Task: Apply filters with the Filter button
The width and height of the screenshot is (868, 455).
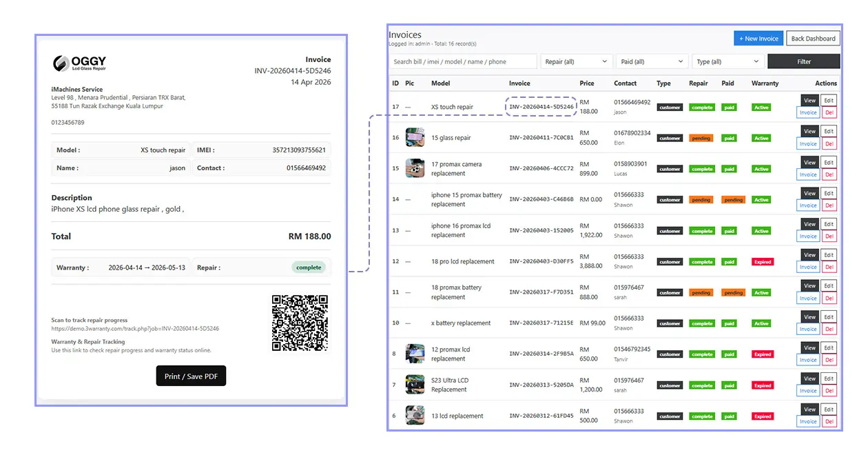Action: pos(803,61)
